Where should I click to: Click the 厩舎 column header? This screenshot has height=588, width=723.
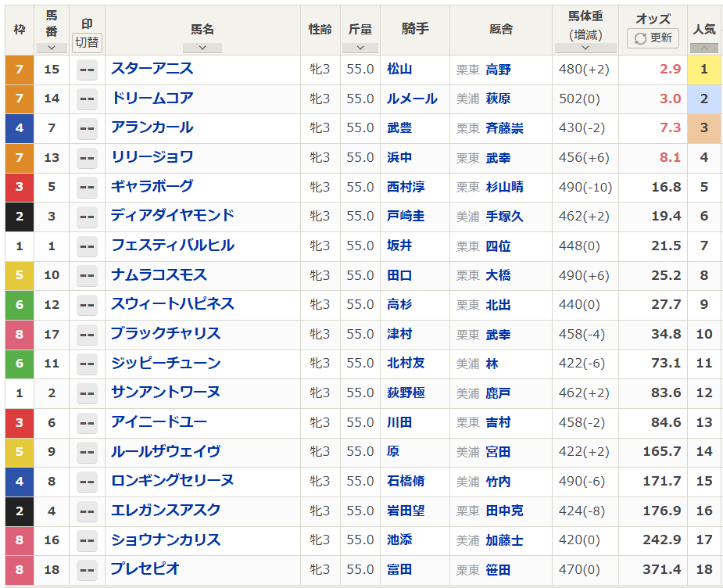coord(501,30)
